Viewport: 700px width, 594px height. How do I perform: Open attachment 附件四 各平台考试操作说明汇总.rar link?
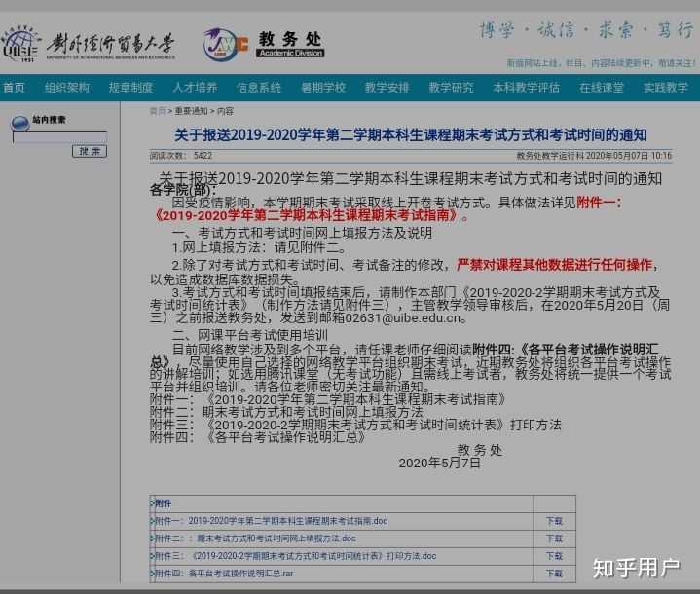[224, 573]
